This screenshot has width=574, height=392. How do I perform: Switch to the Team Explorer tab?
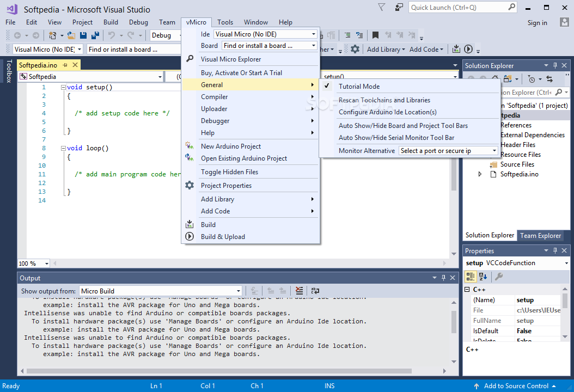540,236
